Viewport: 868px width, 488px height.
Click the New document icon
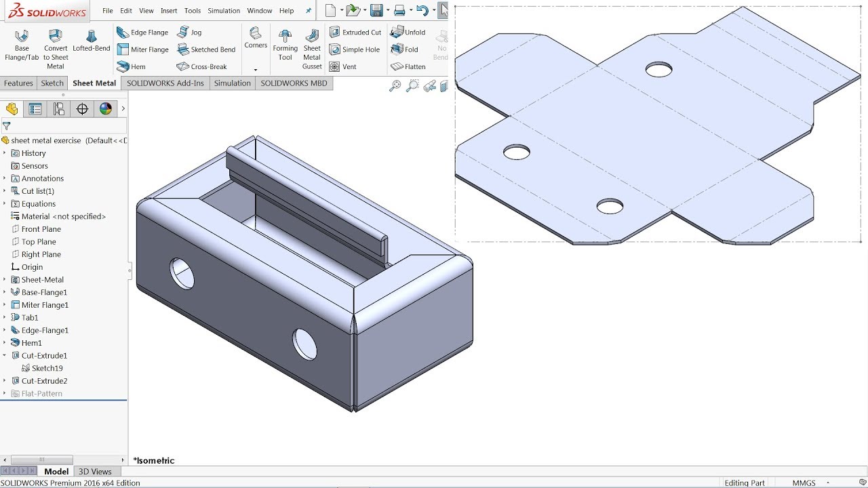[330, 10]
